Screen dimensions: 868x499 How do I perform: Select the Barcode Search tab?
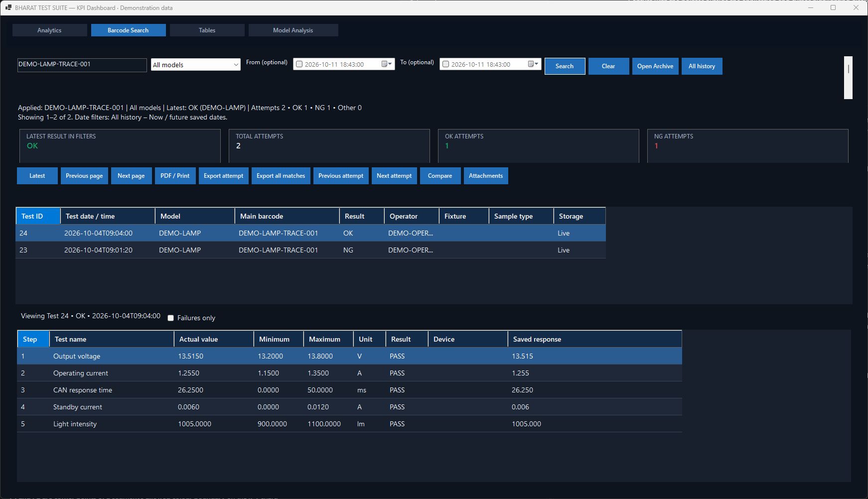tap(128, 30)
